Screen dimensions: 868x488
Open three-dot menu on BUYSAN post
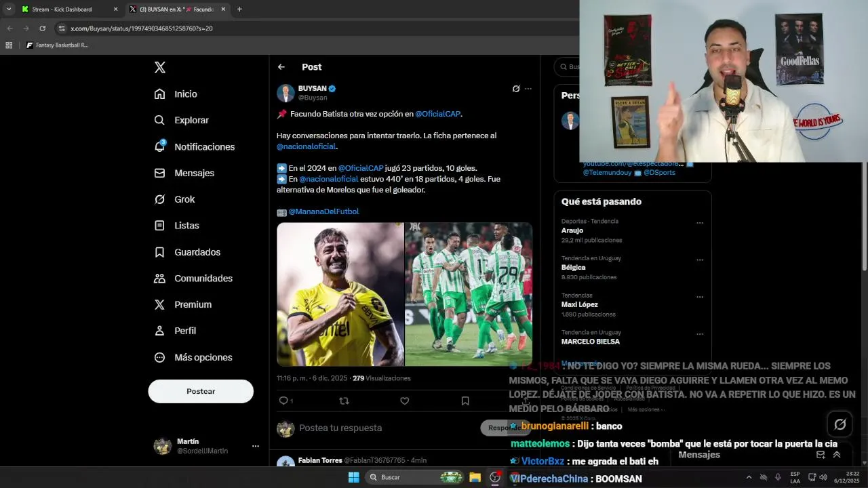tap(528, 89)
